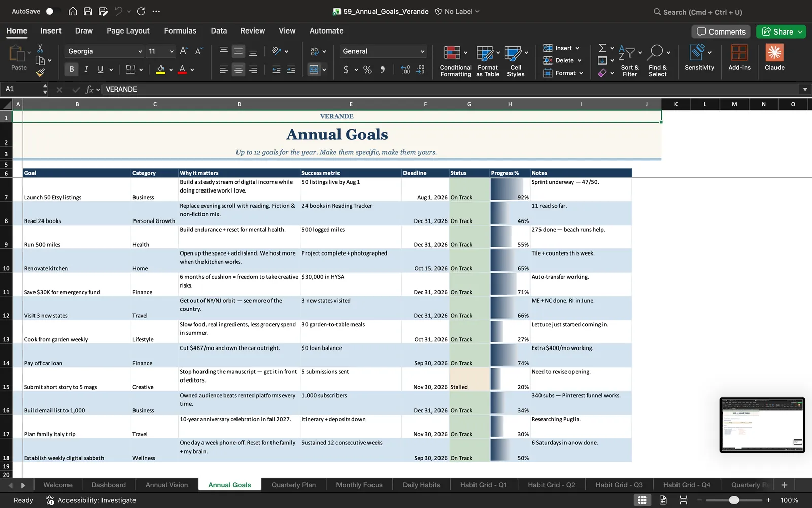Toggle Italic formatting
812x508 pixels.
tap(86, 69)
